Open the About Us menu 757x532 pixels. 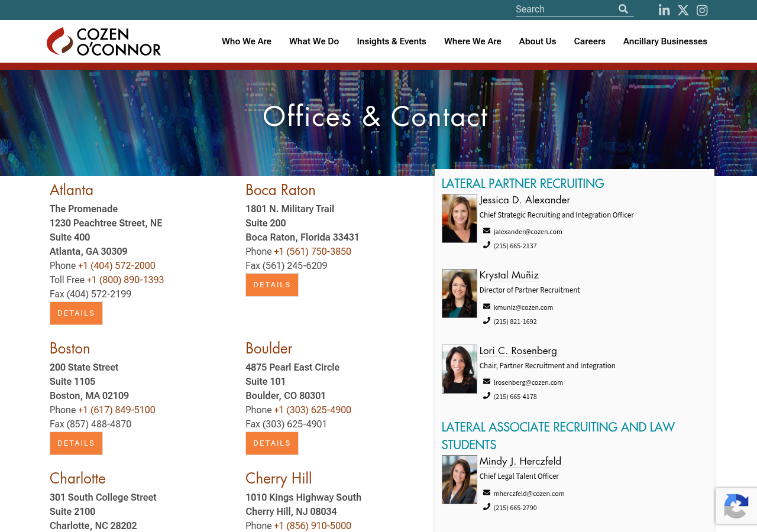point(538,41)
